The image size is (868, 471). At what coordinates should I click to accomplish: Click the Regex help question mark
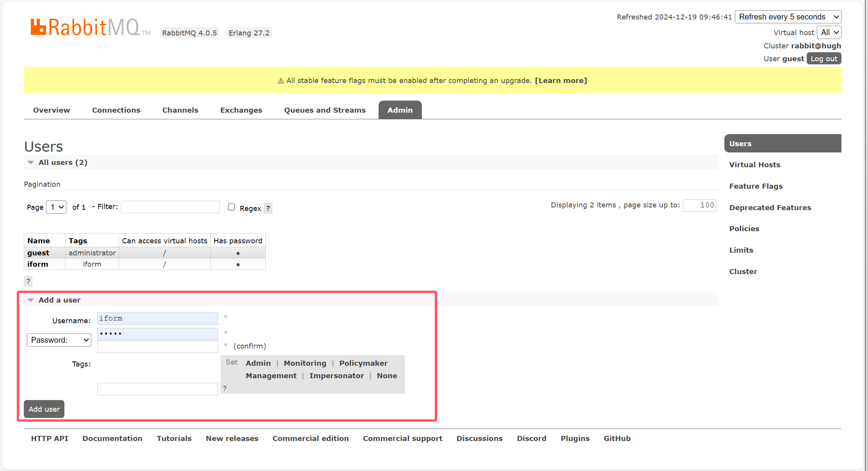point(268,208)
